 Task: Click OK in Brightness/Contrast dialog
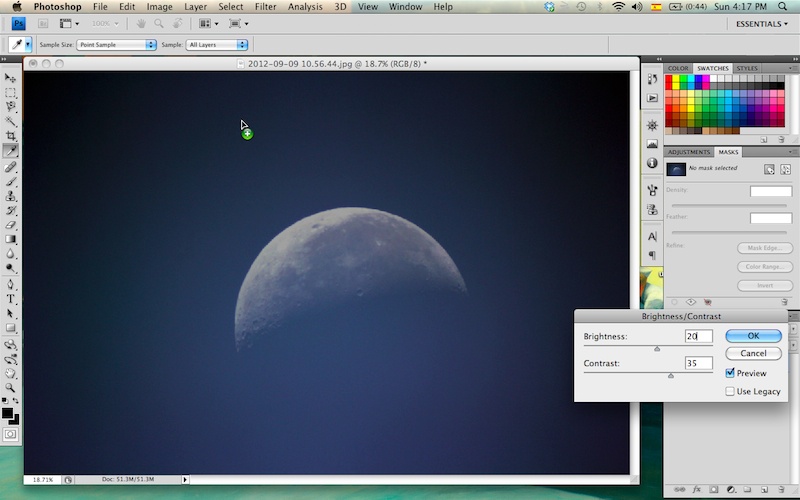coord(753,336)
